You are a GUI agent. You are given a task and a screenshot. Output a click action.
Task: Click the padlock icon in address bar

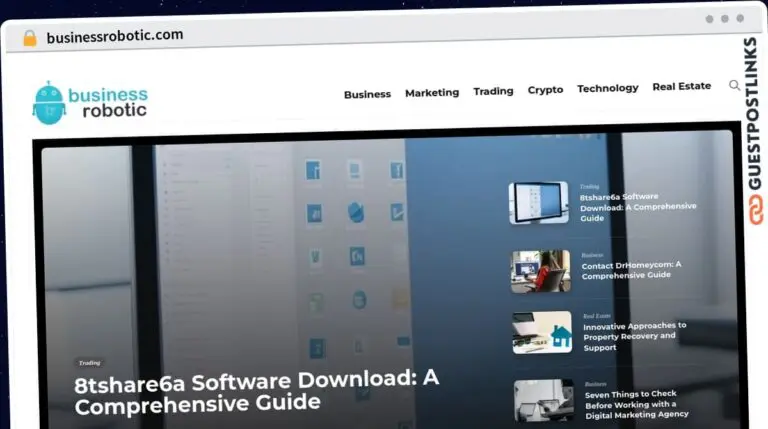pyautogui.click(x=30, y=38)
